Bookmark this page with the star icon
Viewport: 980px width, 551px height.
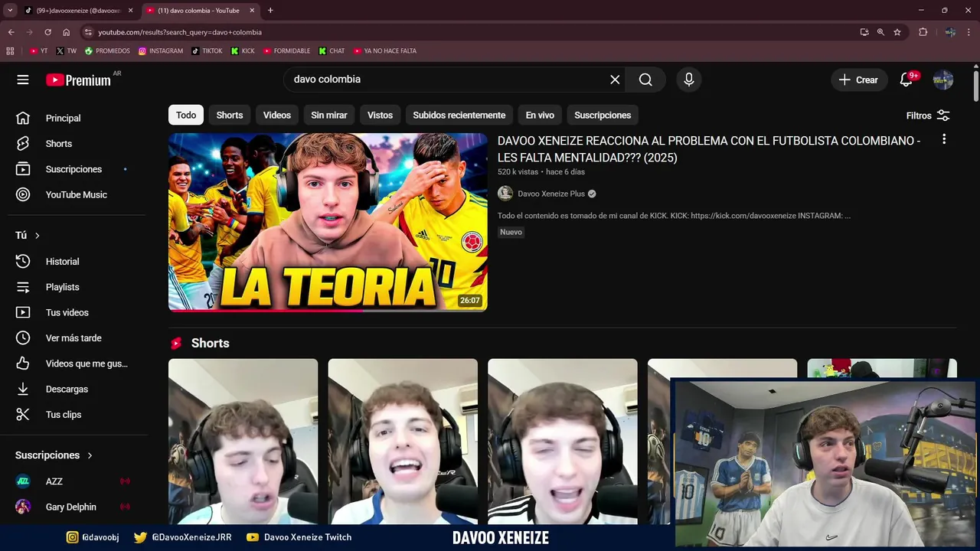click(x=897, y=32)
